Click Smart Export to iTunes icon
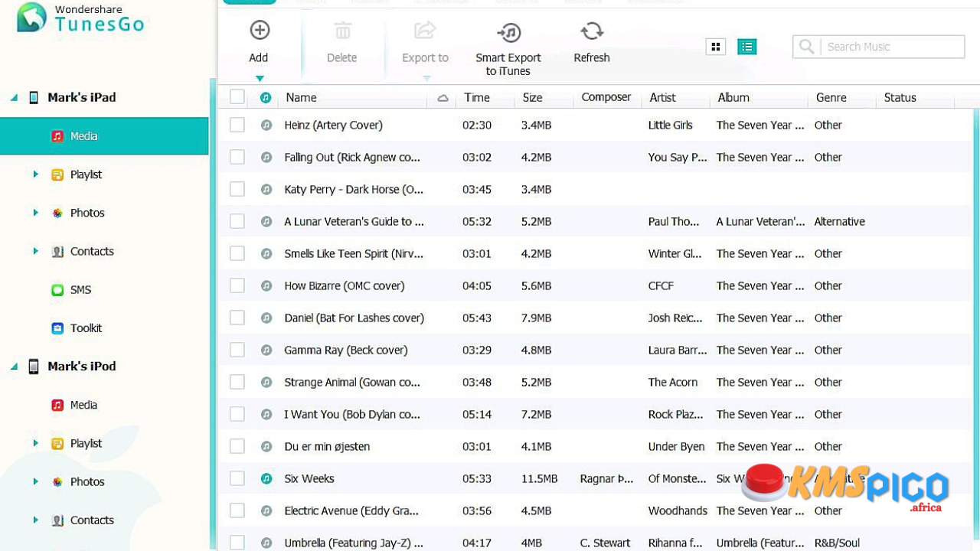This screenshot has width=980, height=551. [x=508, y=31]
